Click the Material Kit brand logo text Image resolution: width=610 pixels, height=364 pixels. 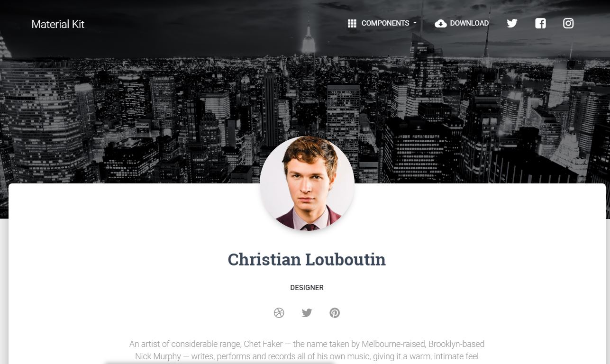pyautogui.click(x=58, y=24)
